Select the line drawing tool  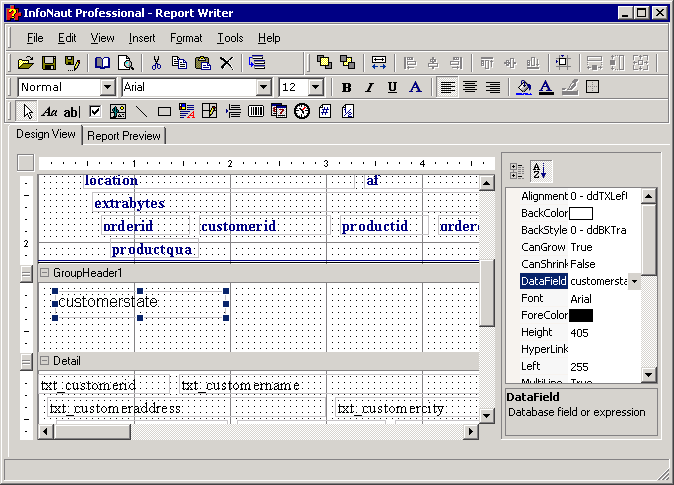[x=141, y=112]
